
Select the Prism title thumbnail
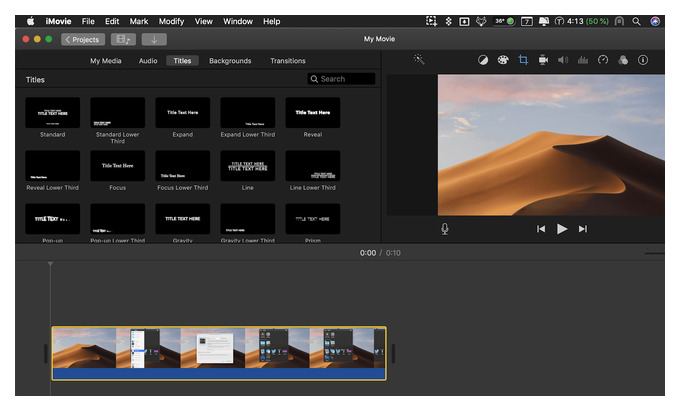click(x=313, y=219)
